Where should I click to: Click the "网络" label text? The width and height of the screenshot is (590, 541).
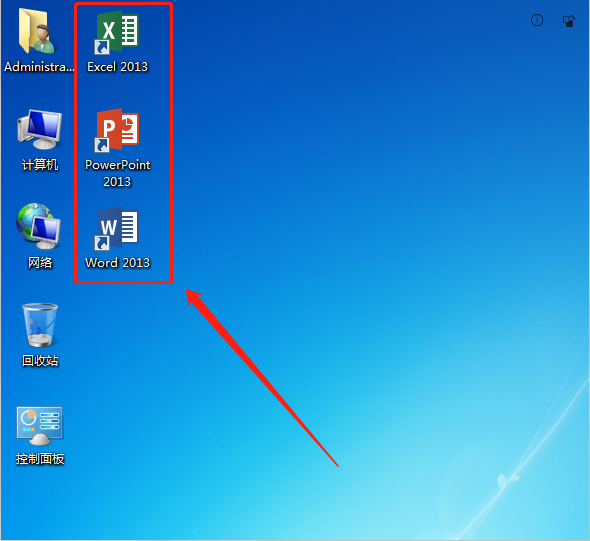point(40,263)
